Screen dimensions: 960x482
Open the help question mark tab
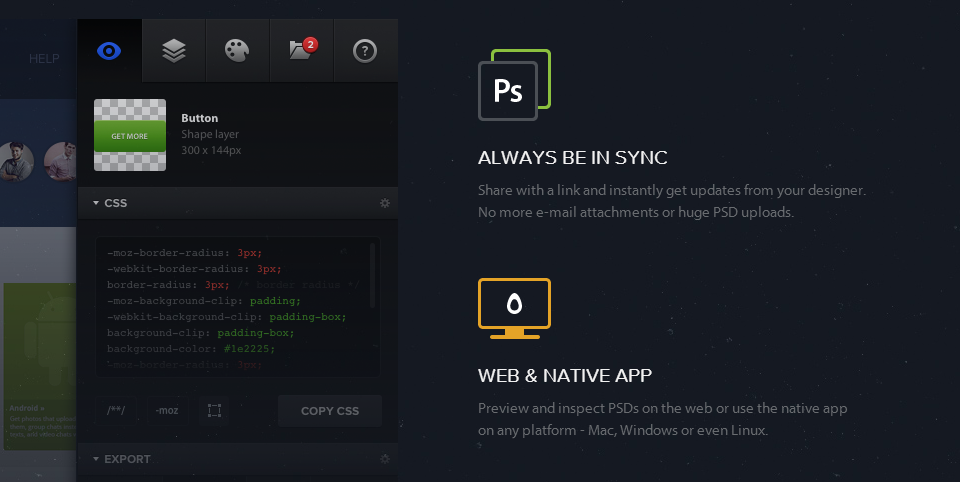365,51
